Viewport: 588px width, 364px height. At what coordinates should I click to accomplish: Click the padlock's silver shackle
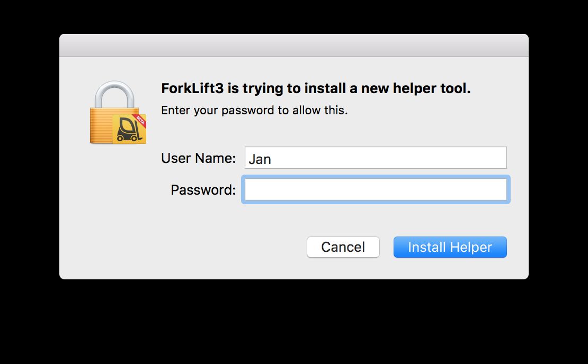[x=115, y=94]
